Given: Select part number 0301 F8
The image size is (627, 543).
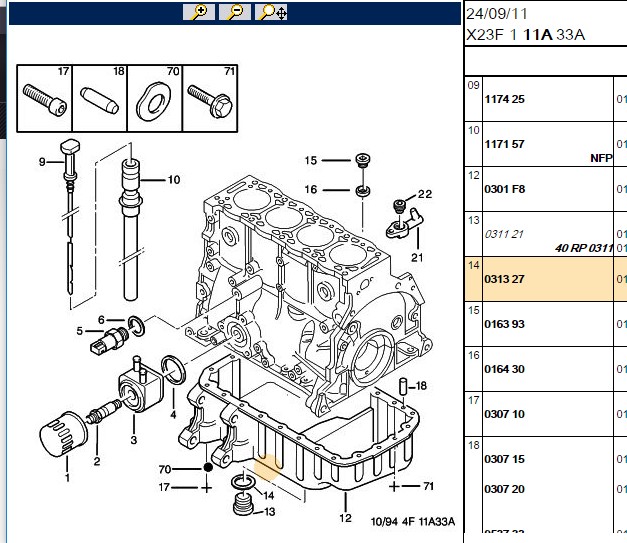Looking at the screenshot, I should tap(504, 189).
